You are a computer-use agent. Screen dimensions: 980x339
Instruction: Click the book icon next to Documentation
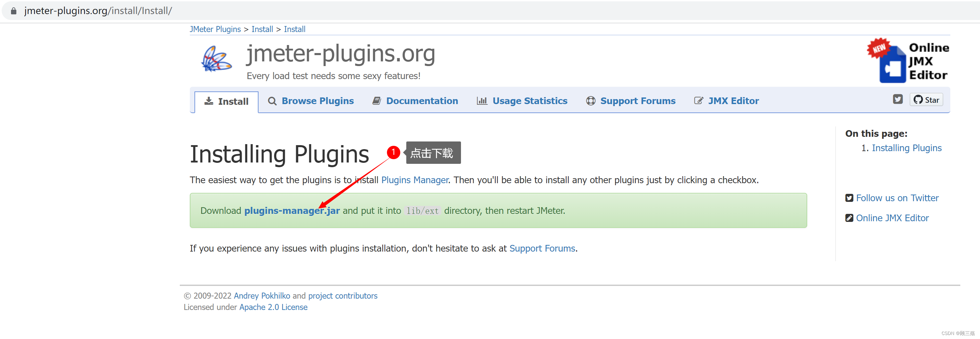pos(377,100)
